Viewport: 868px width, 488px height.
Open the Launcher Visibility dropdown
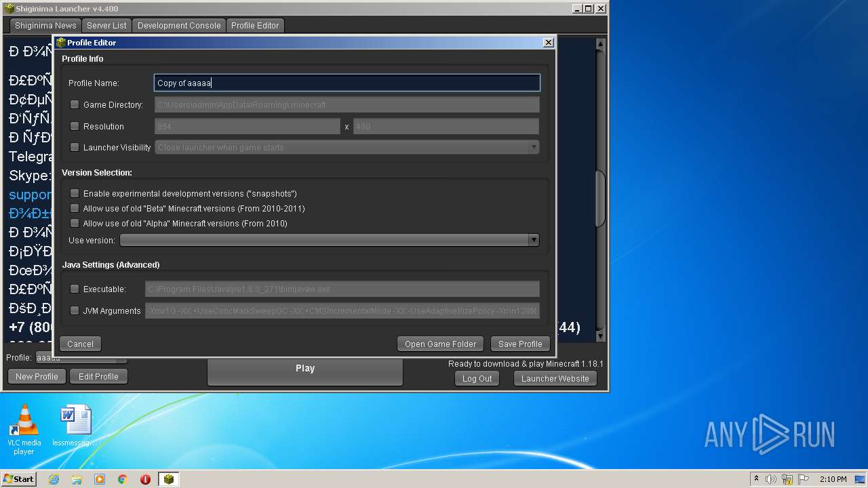tap(347, 147)
